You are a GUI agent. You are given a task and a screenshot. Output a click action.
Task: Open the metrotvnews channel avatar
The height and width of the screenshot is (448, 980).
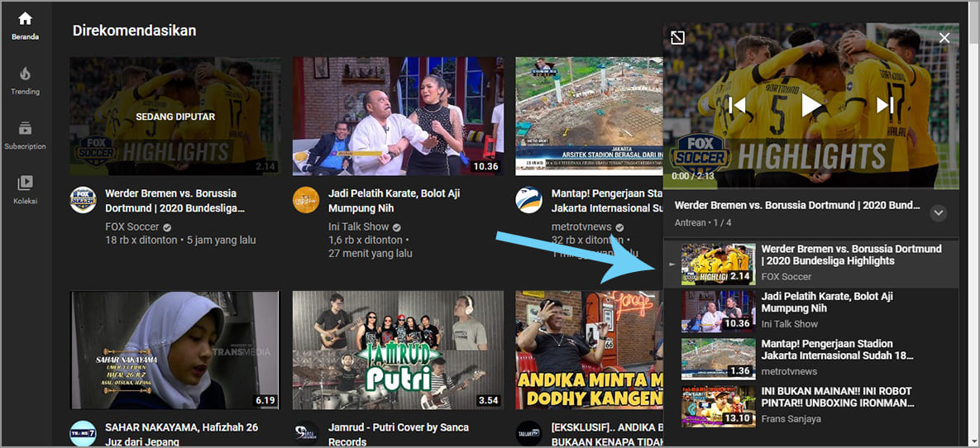pos(528,200)
